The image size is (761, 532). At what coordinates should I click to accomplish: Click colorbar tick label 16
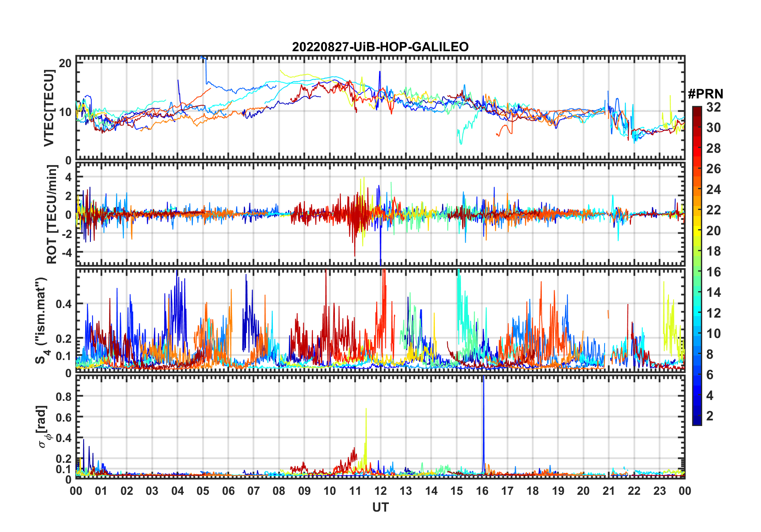713,272
